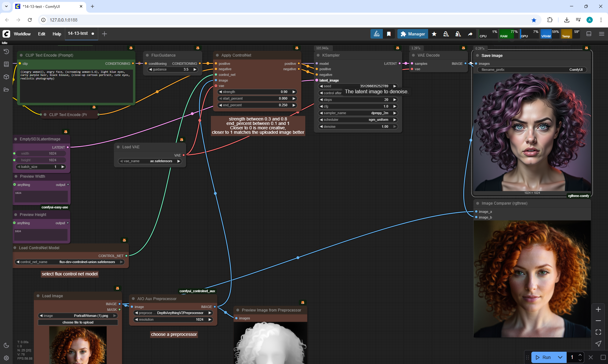Open the model library cube icon
Image resolution: width=608 pixels, height=364 pixels.
[6, 77]
